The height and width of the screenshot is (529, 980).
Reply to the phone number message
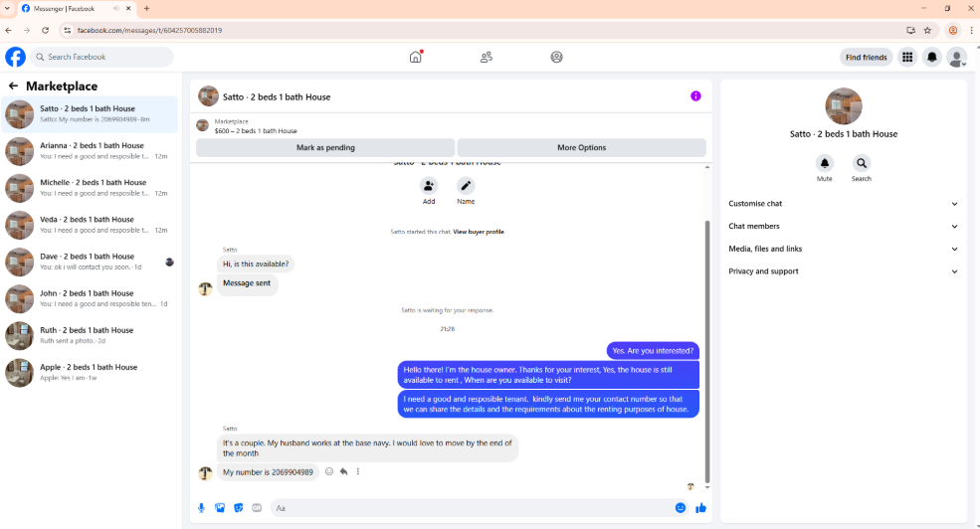coord(344,471)
